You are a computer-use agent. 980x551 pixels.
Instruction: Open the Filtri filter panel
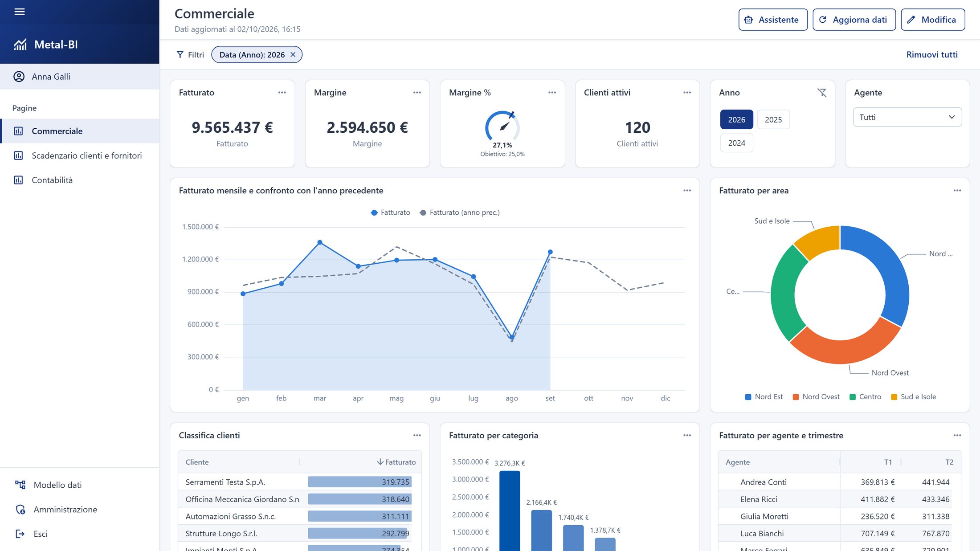pos(190,55)
